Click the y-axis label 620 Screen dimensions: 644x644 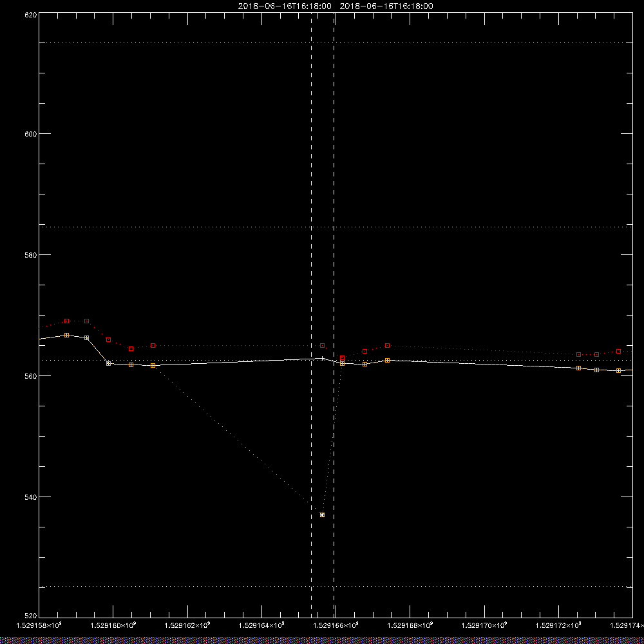pyautogui.click(x=31, y=14)
